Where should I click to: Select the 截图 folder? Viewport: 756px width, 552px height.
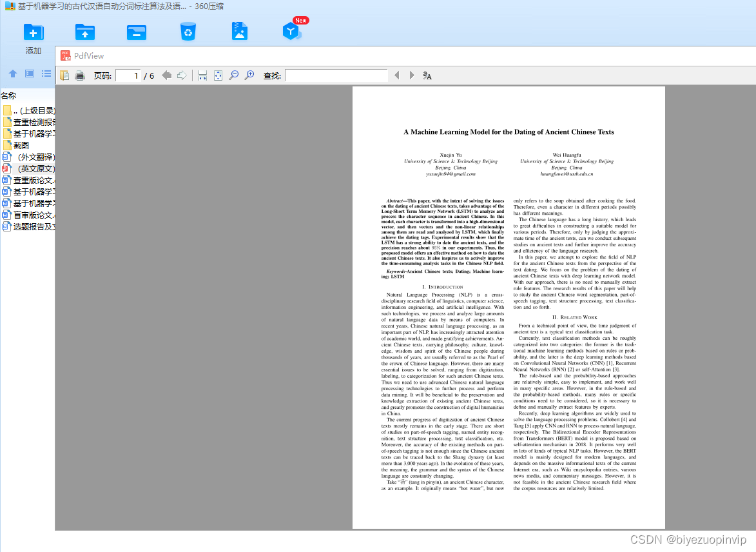click(x=16, y=145)
